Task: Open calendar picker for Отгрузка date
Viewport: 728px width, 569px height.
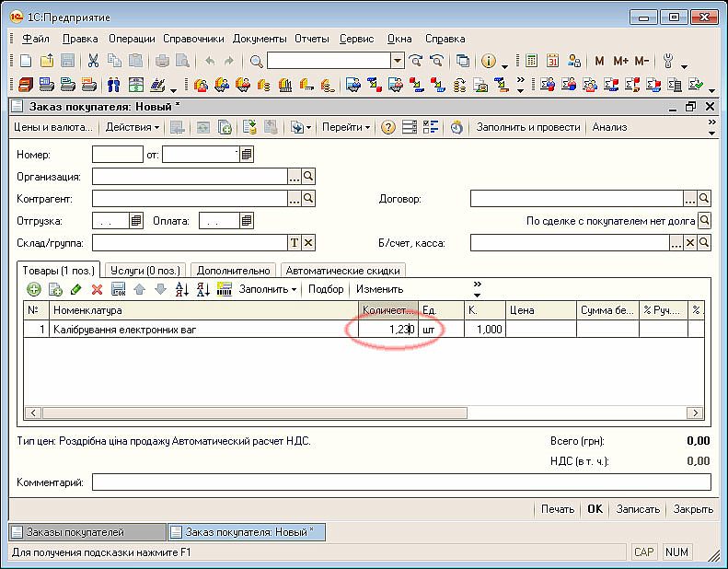Action: (x=135, y=220)
